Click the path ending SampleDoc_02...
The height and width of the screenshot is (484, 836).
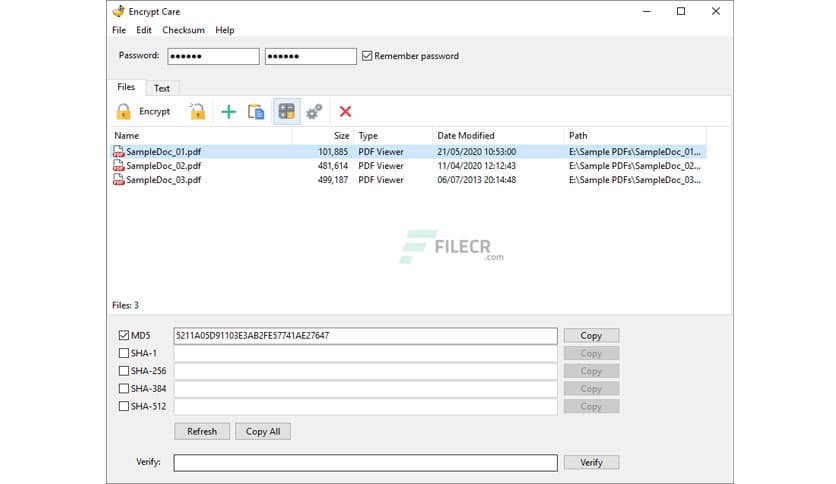point(634,166)
